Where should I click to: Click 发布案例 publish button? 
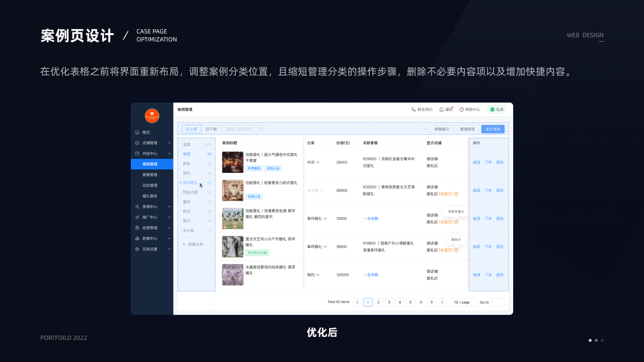pos(493,129)
